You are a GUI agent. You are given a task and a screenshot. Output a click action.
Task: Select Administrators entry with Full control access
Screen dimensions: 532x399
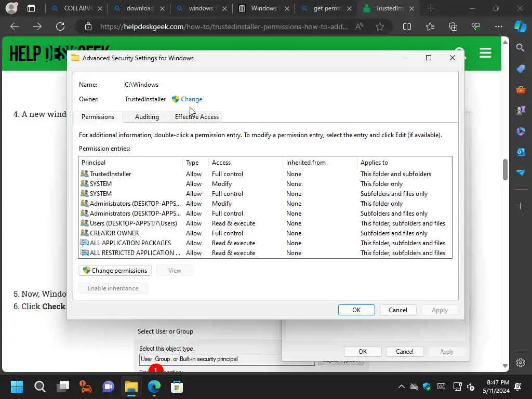[265, 214]
